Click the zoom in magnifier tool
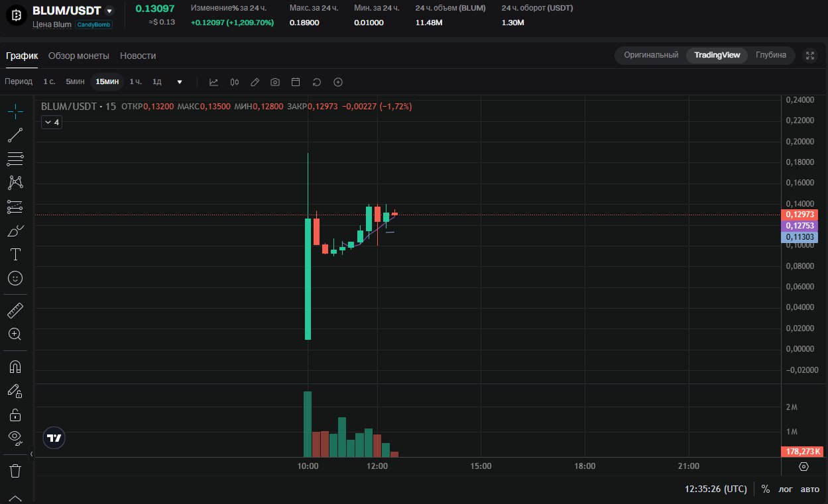 click(x=15, y=334)
